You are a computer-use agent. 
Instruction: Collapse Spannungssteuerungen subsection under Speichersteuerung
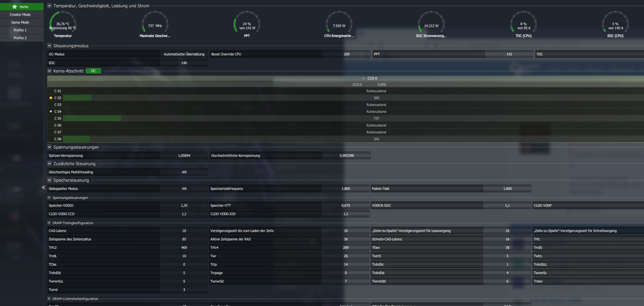coord(49,198)
